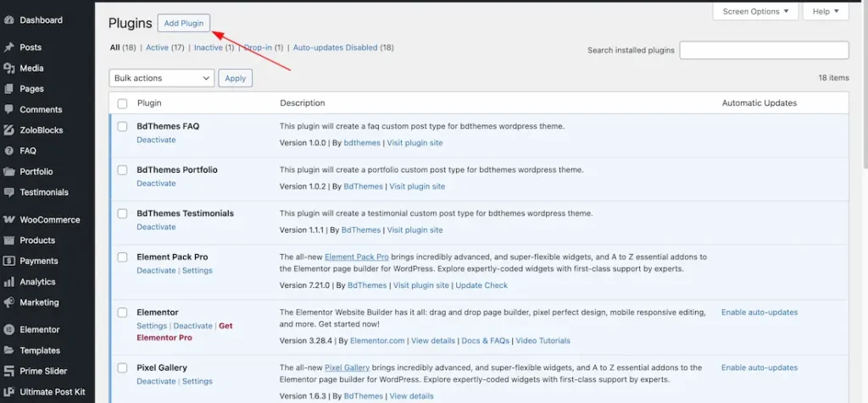Open Posts via its pin icon
Screen dimensions: 868x403
(x=8, y=47)
